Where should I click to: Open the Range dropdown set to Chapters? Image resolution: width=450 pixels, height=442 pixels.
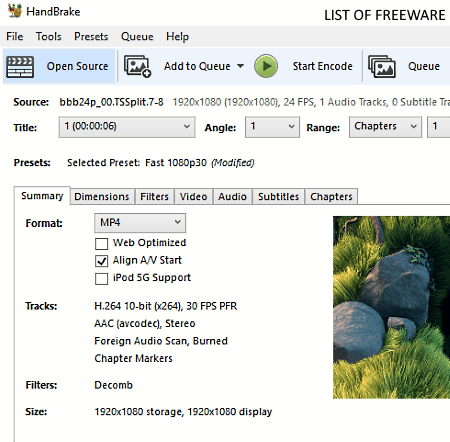point(385,127)
